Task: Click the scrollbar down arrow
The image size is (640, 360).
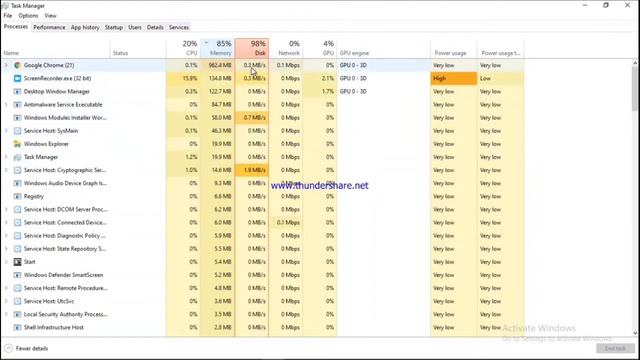Action: click(635, 333)
